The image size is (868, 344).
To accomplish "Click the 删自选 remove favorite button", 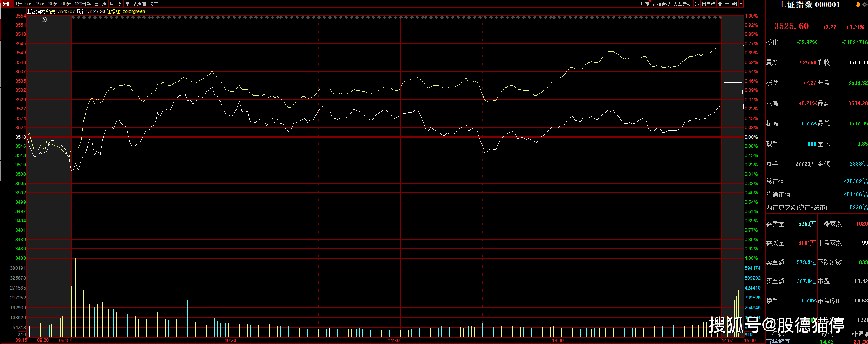I will (x=708, y=4).
